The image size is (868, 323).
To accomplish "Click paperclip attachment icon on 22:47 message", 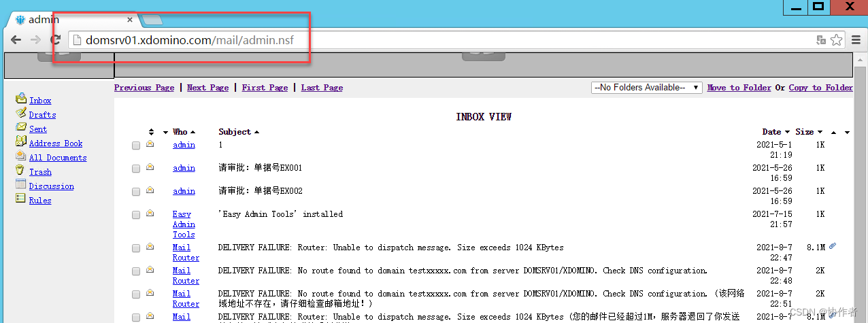I will click(x=833, y=246).
